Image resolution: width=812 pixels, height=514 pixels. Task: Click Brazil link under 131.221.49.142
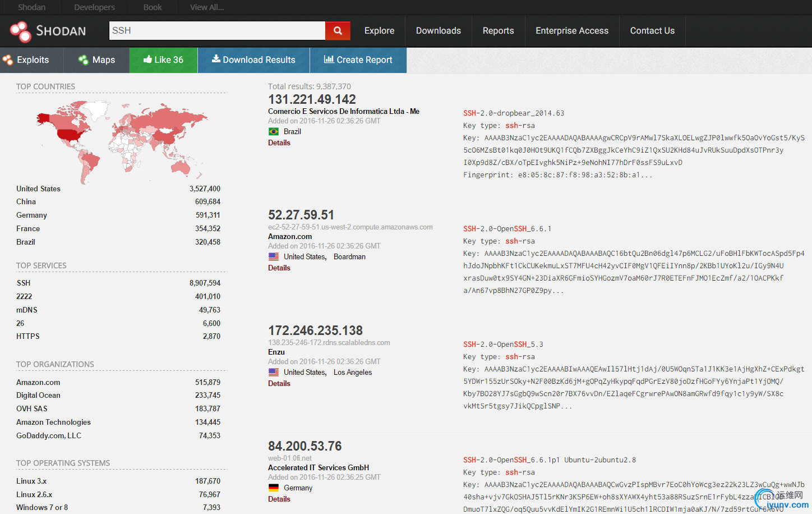click(x=292, y=131)
